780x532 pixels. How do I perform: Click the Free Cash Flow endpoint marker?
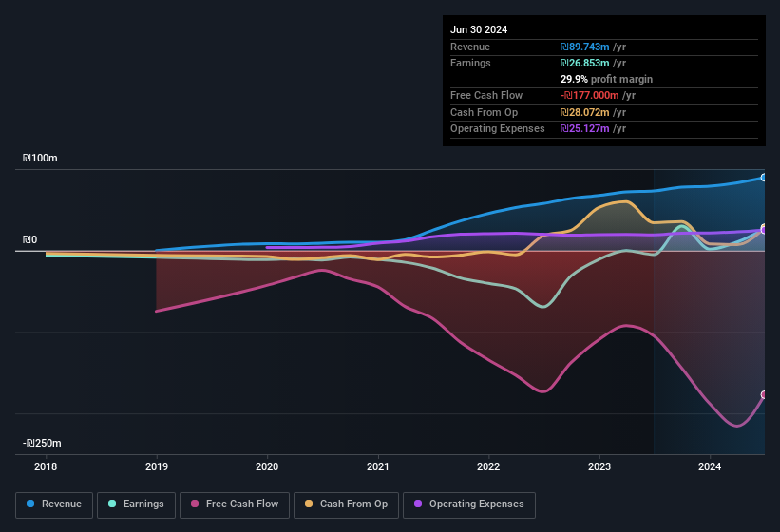764,394
